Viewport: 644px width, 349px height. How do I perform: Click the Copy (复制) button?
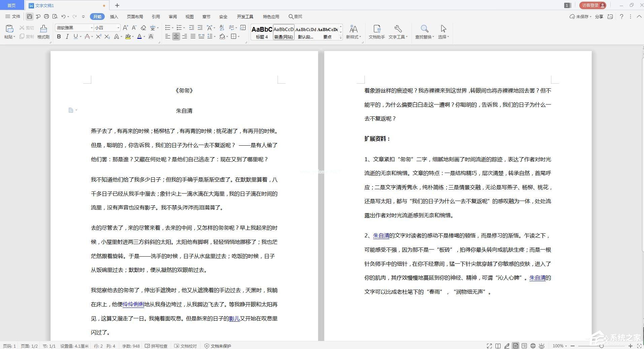pos(27,36)
